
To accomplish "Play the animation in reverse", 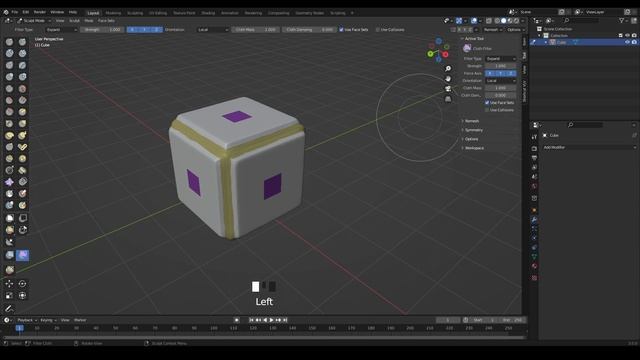I will (265, 320).
